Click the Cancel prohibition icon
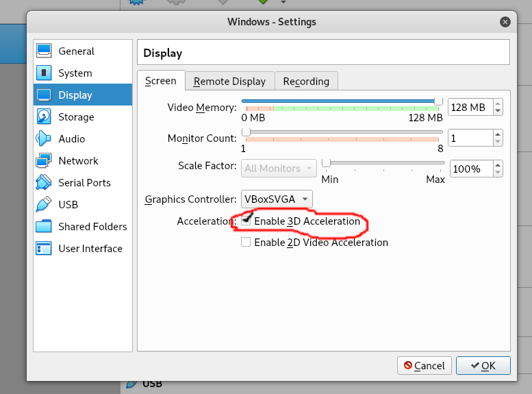532x394 pixels. (408, 365)
